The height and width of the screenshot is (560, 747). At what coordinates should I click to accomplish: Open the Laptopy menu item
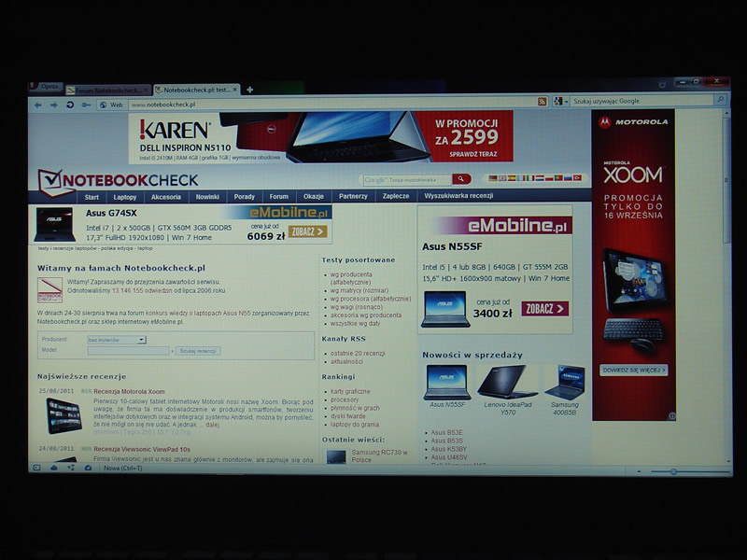coord(125,197)
